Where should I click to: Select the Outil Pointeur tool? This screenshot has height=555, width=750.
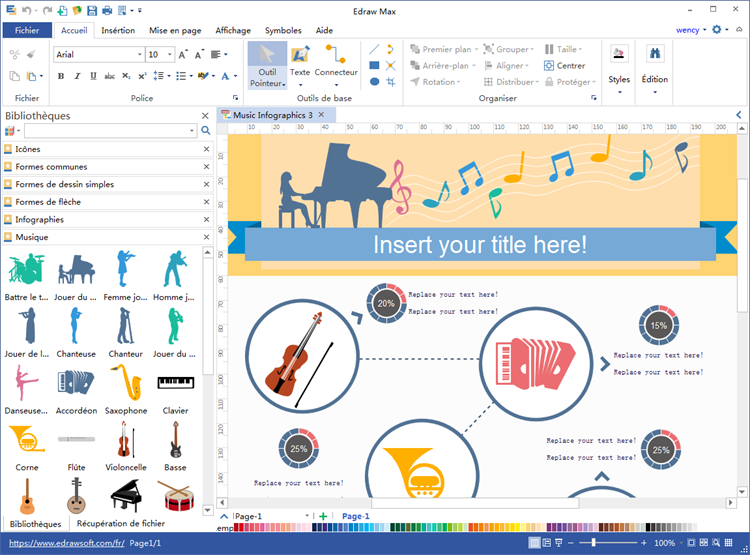pos(267,65)
